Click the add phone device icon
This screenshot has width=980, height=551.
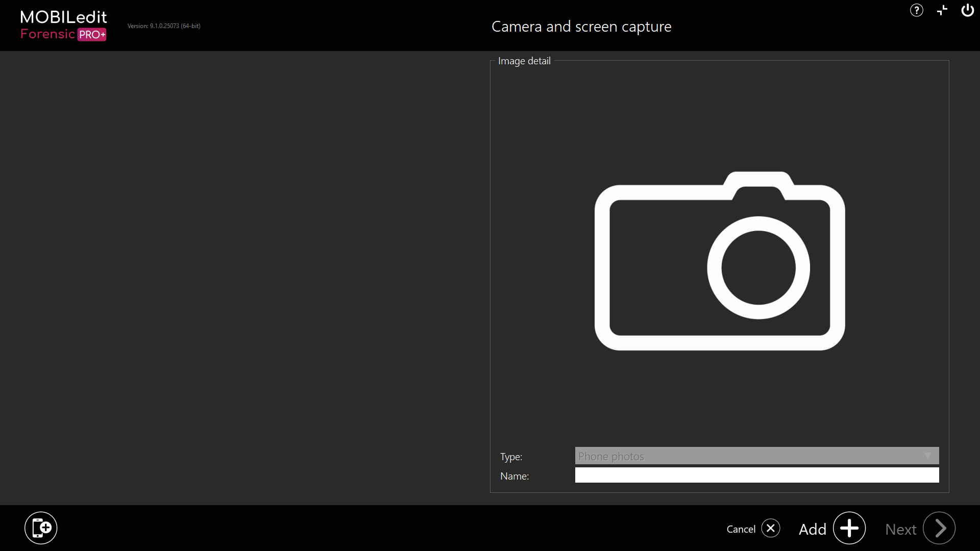41,528
